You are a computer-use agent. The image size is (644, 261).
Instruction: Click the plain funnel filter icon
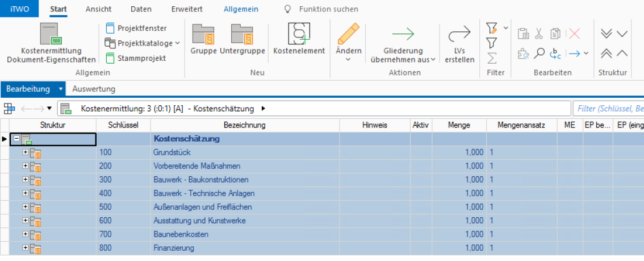[x=492, y=43]
